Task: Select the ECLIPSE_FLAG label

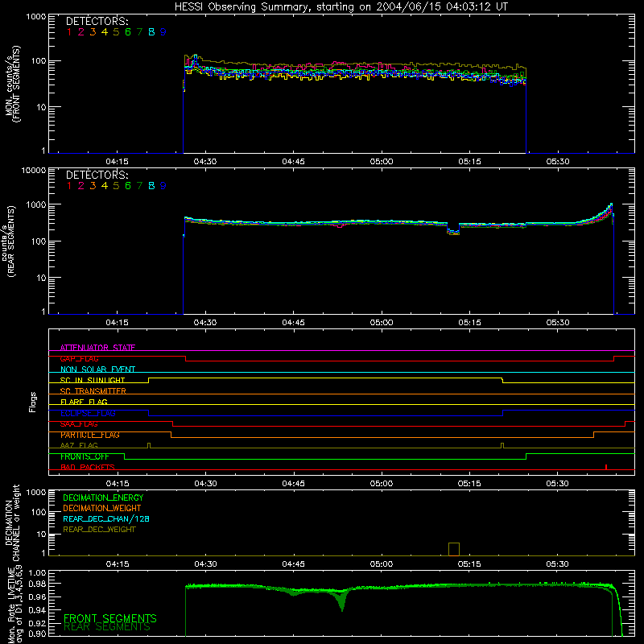Action: [88, 413]
